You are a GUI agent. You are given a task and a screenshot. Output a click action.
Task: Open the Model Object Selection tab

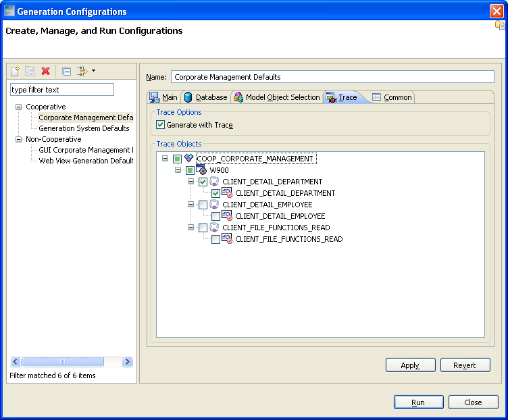[277, 97]
